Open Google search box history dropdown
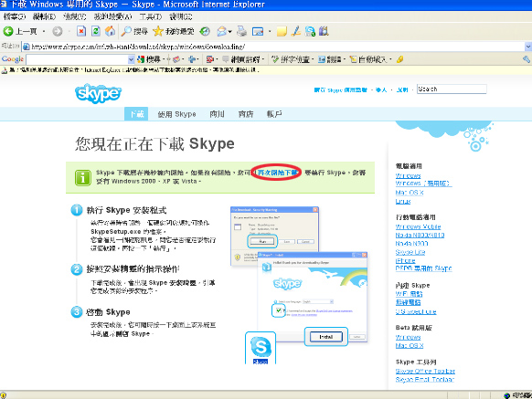 click(x=131, y=59)
